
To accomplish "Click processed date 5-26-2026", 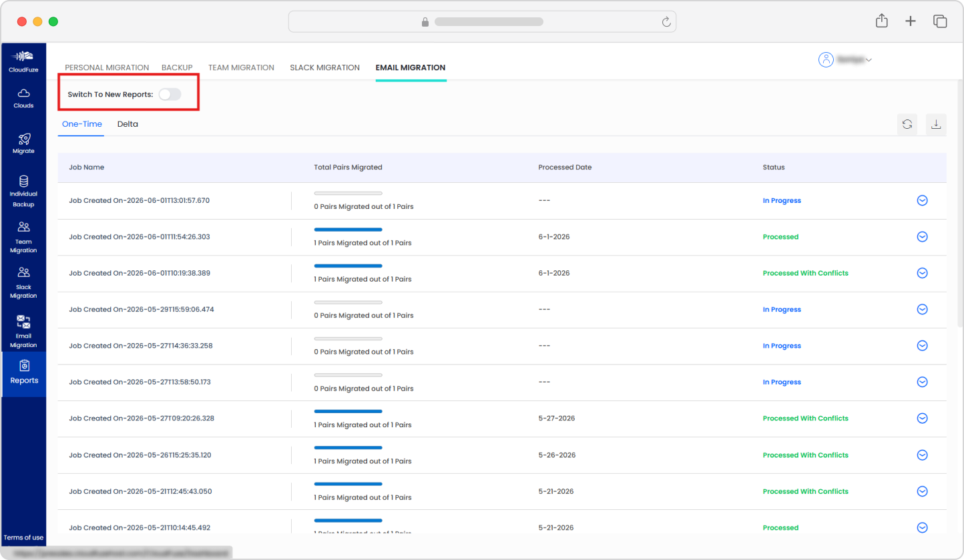I will (557, 455).
